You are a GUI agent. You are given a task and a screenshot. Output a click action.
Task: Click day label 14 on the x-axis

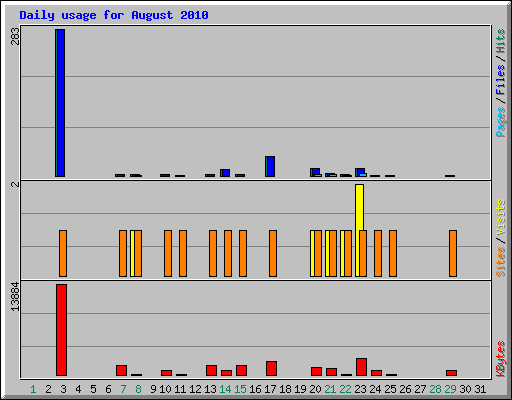[x=225, y=389]
